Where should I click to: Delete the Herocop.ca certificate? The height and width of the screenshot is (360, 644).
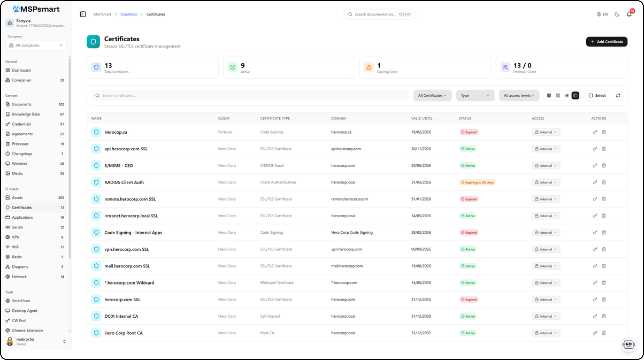coord(604,132)
